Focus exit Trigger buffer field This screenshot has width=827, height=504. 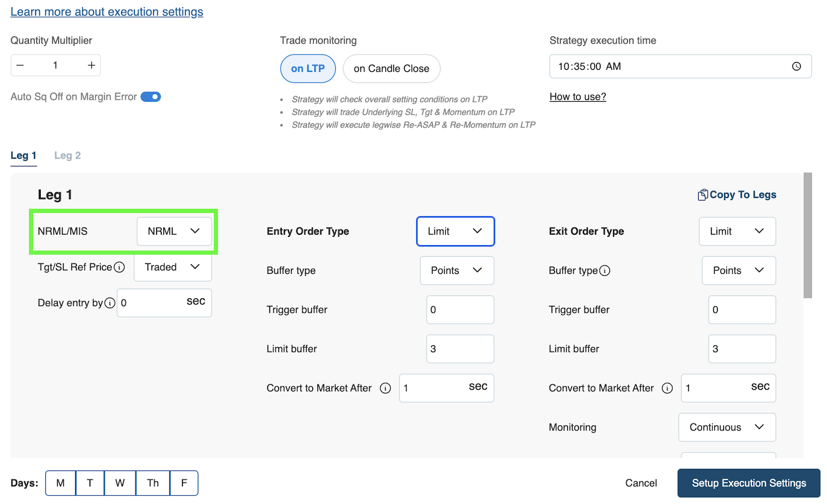coord(742,310)
